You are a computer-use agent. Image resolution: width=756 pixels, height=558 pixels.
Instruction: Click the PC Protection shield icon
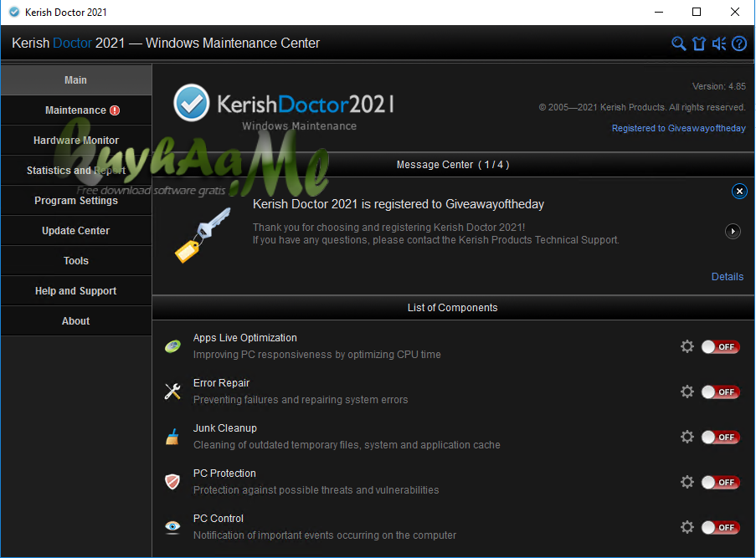tap(172, 481)
